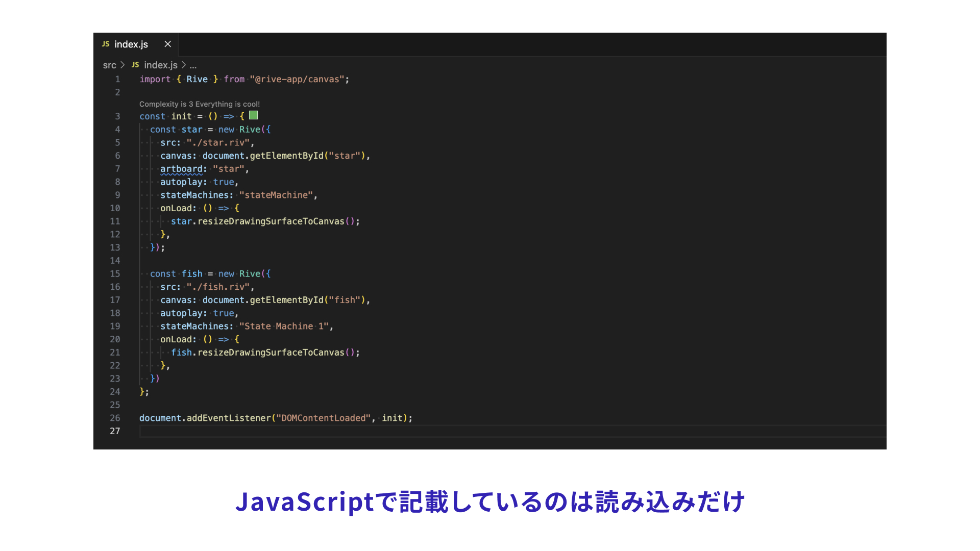Image resolution: width=980 pixels, height=551 pixels.
Task: Open the src breadcrumb folder
Action: pos(109,65)
